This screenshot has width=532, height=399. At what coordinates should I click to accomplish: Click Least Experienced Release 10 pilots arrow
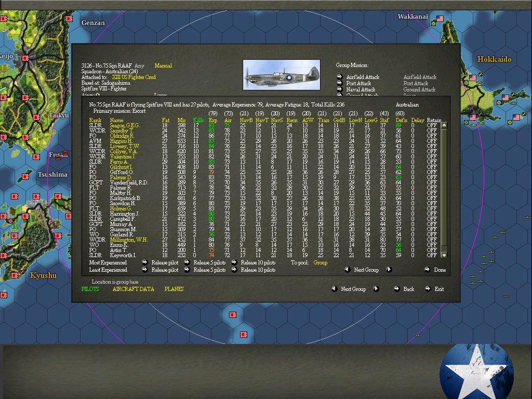234,270
